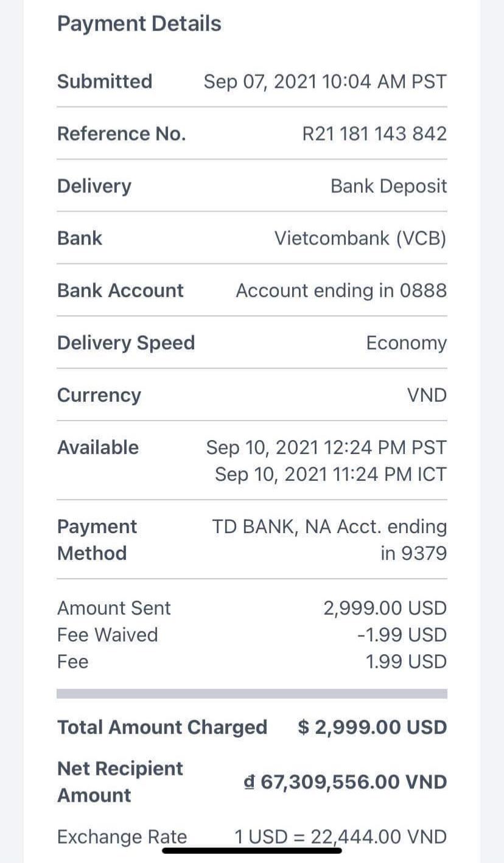
Task: Click the account ending in 0888
Action: coord(341,290)
